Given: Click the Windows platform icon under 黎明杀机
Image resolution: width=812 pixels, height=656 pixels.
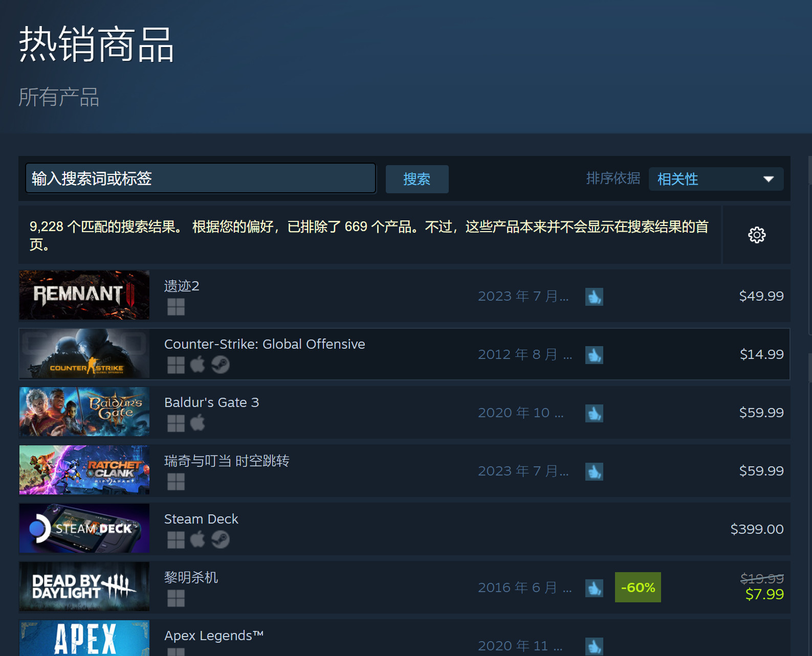Looking at the screenshot, I should coord(176,598).
